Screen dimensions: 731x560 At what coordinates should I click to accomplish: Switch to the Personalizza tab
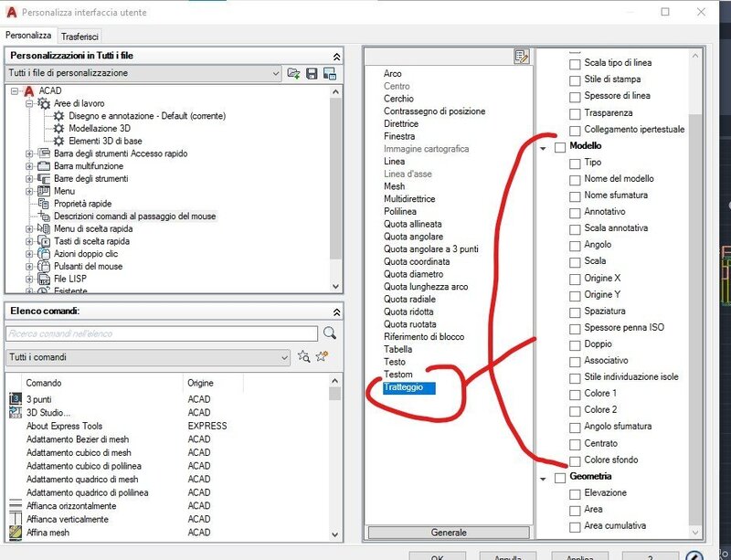pyautogui.click(x=28, y=36)
